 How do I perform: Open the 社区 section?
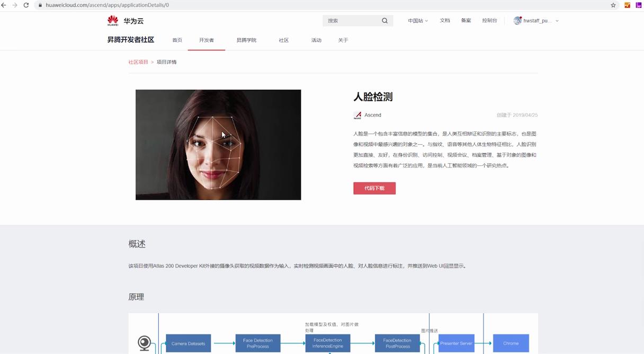(x=284, y=40)
